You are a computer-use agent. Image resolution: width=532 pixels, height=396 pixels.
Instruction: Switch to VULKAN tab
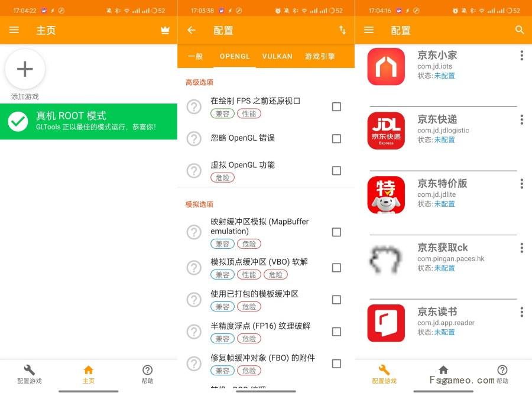pos(277,56)
